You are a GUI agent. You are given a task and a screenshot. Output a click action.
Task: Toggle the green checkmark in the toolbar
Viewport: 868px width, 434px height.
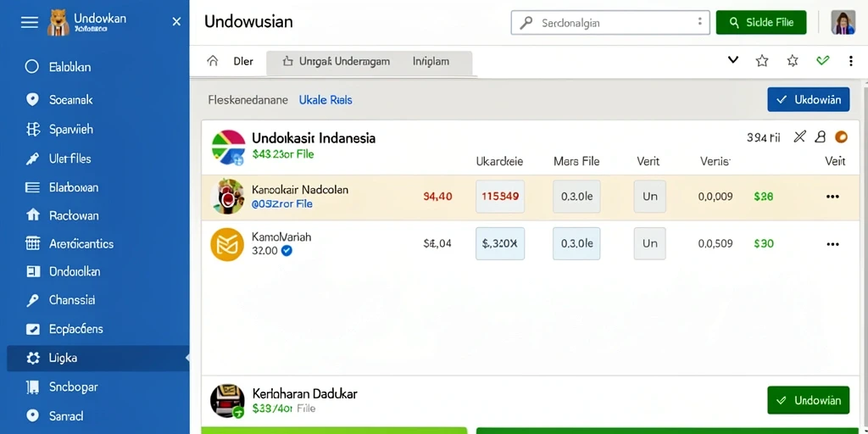pyautogui.click(x=822, y=60)
